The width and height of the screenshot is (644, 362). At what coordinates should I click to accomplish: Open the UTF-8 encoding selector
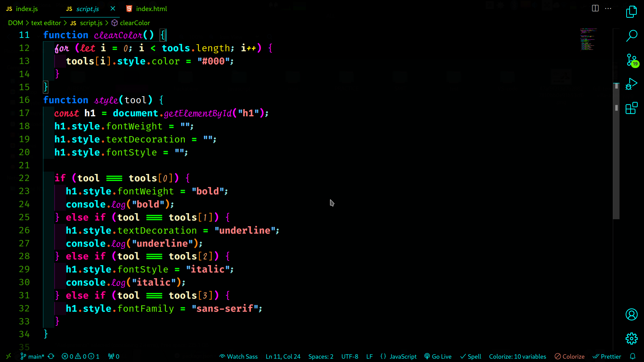(x=350, y=356)
